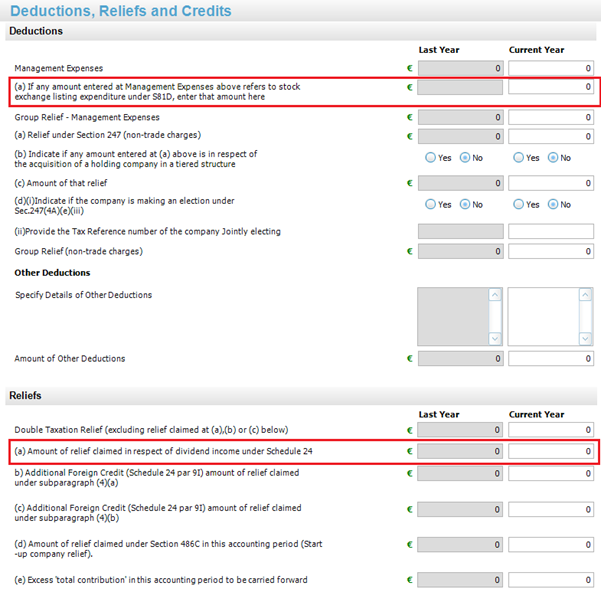Click Specify Details of Other Deductions label

84,295
